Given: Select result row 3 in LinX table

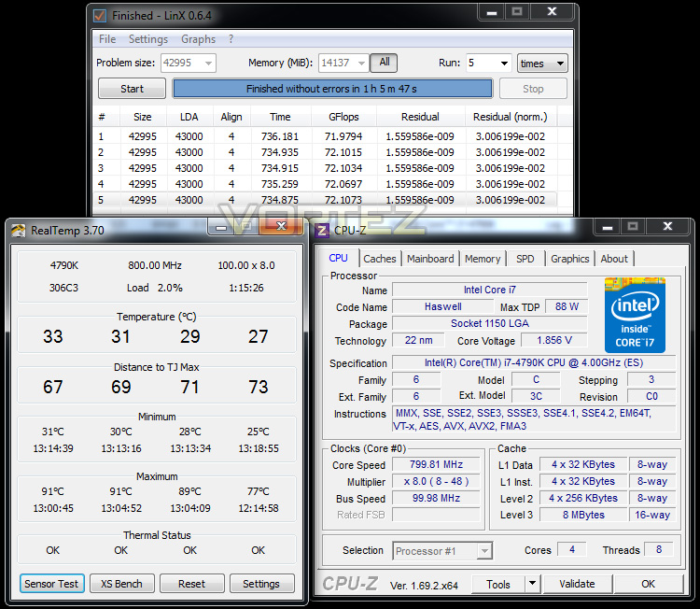Looking at the screenshot, I should 325,168.
